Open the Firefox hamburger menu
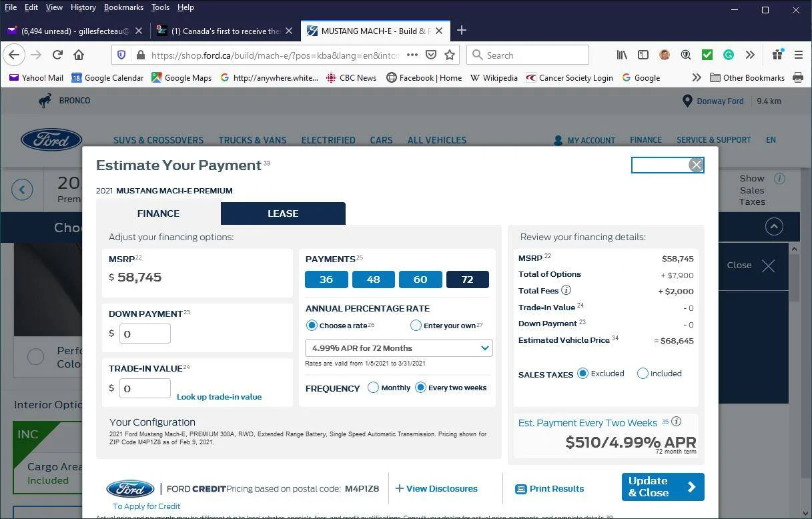Screen dimensions: 812x519 tap(798, 55)
